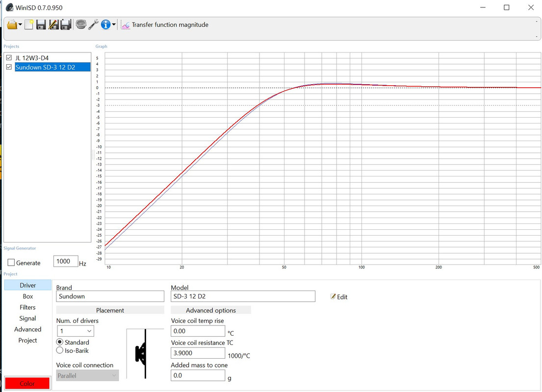
Task: Click the WinISD title bar app icon
Action: click(10, 7)
